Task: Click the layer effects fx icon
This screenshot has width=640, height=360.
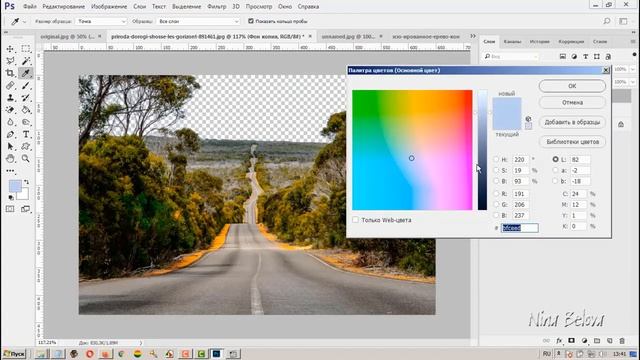Action: point(559,340)
